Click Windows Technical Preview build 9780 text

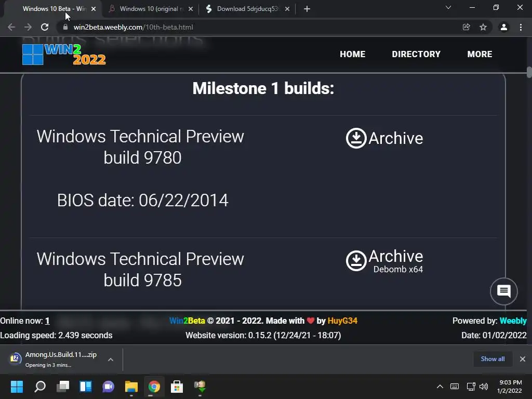(140, 147)
